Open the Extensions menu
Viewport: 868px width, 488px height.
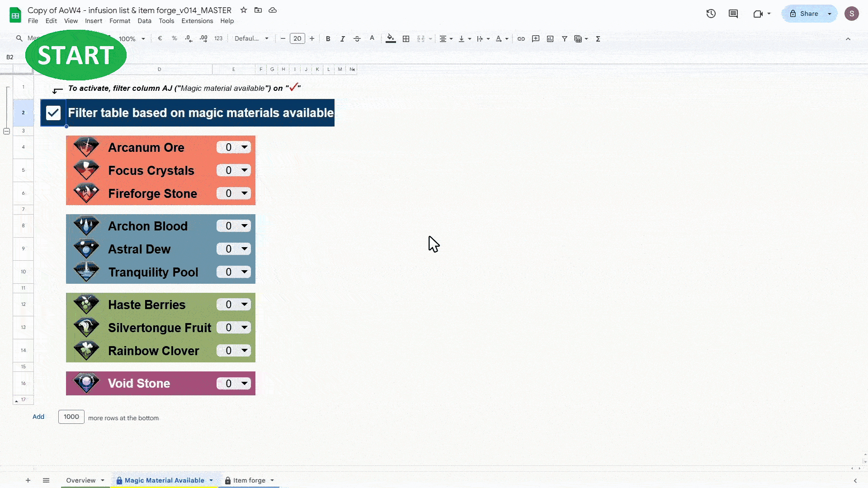pyautogui.click(x=197, y=21)
